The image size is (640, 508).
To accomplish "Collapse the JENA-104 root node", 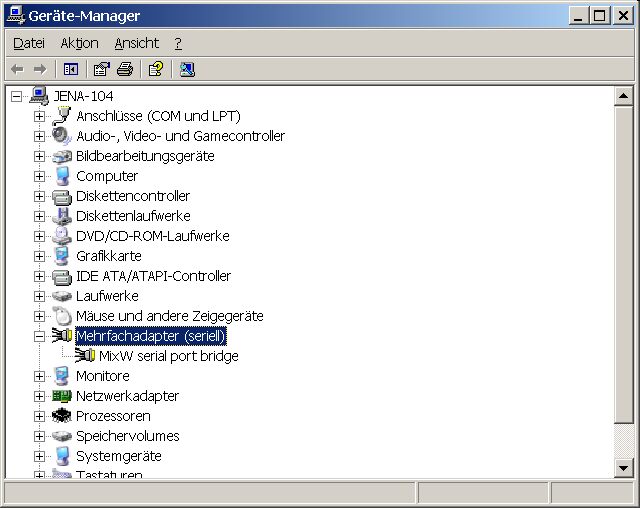I will tap(16, 96).
